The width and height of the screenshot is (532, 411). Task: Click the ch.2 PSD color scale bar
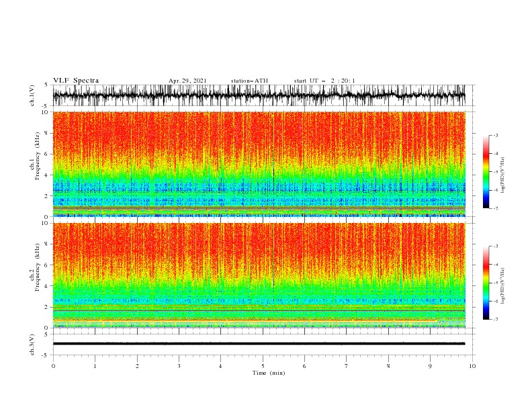[486, 283]
